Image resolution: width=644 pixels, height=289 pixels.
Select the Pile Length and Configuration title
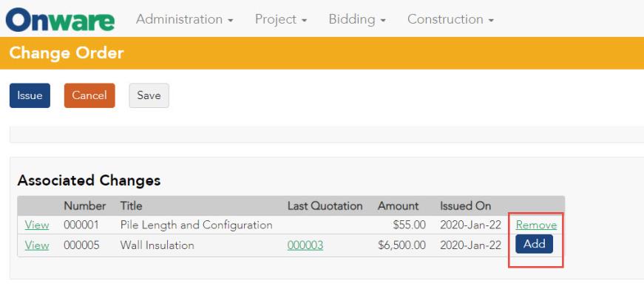coord(197,225)
